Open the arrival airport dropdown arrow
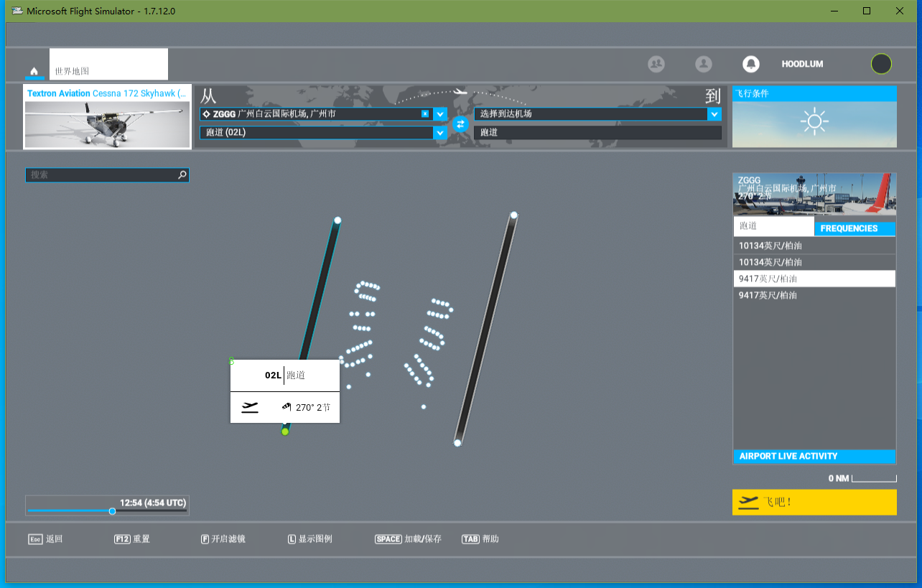Screen dimensions: 922x588 coord(714,114)
